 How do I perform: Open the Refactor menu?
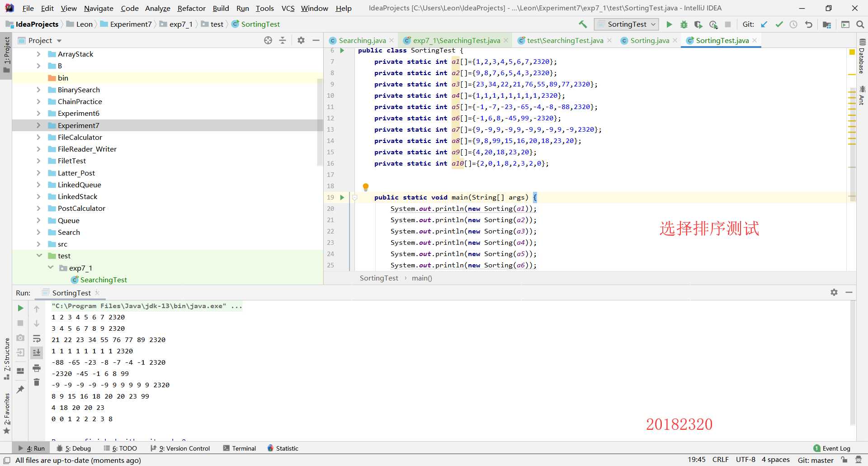(x=191, y=8)
